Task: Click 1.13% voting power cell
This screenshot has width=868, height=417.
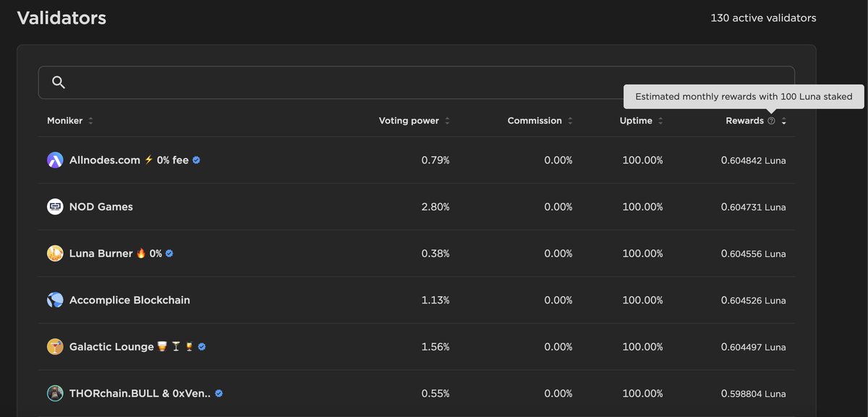Action: [x=435, y=300]
